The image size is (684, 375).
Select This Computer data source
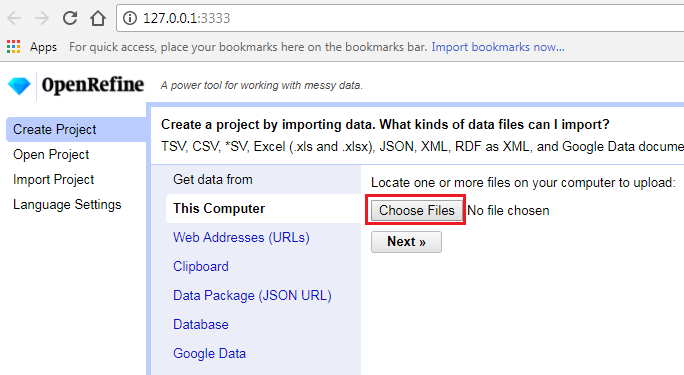click(x=263, y=208)
